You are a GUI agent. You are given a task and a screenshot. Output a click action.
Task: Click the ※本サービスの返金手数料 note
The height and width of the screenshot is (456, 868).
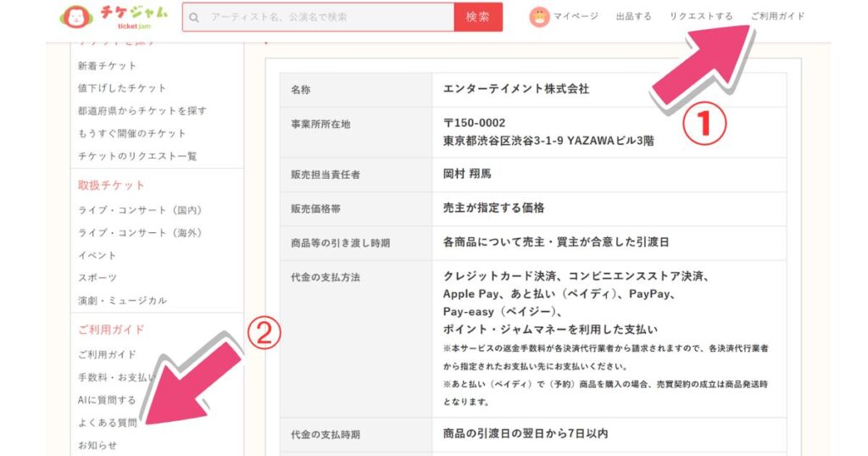pyautogui.click(x=605, y=358)
